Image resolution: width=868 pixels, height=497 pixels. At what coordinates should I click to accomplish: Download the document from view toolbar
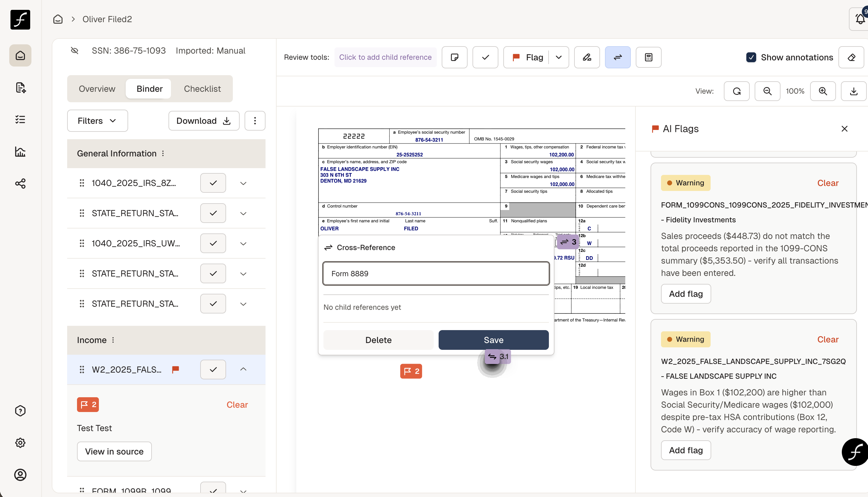click(853, 91)
